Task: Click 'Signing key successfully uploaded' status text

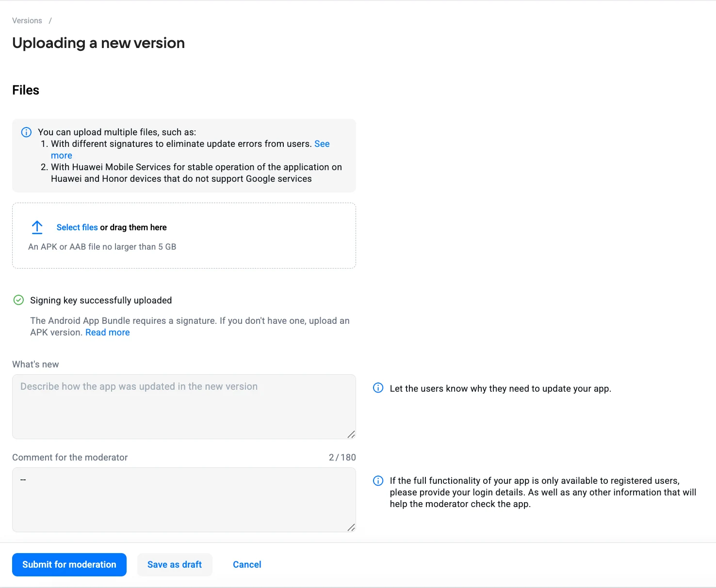Action: click(x=101, y=301)
